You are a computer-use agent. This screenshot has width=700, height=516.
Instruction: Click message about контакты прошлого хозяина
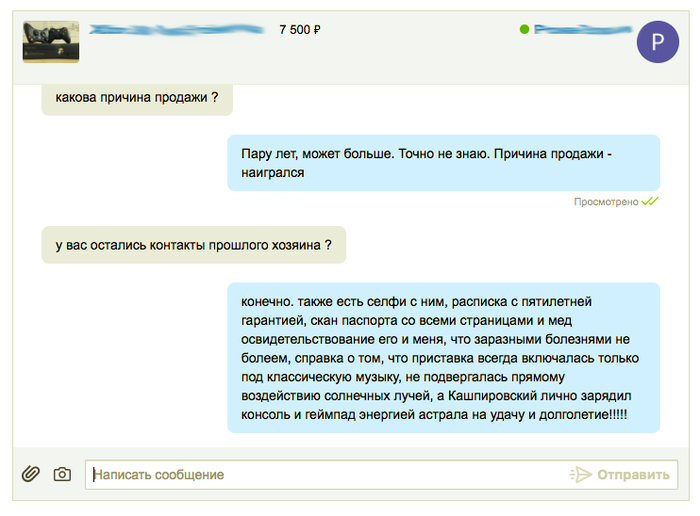(193, 244)
